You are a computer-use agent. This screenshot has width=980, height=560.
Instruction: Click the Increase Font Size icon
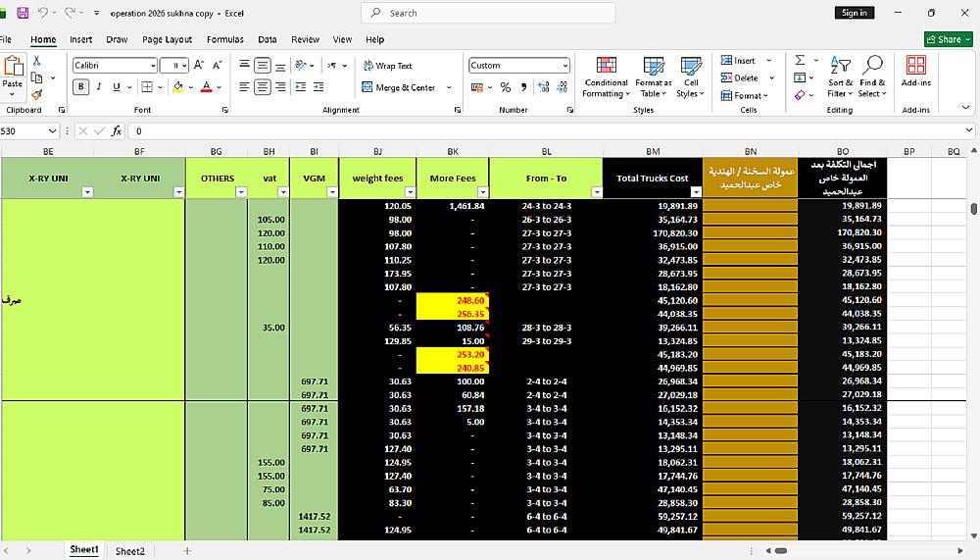[199, 65]
